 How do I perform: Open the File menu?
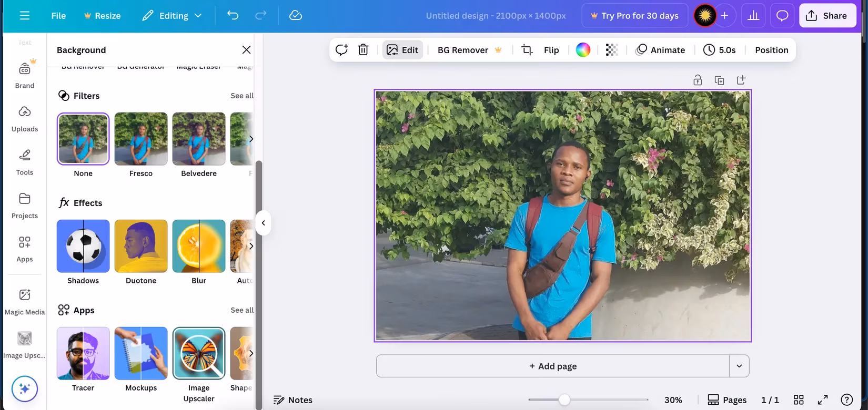point(58,16)
